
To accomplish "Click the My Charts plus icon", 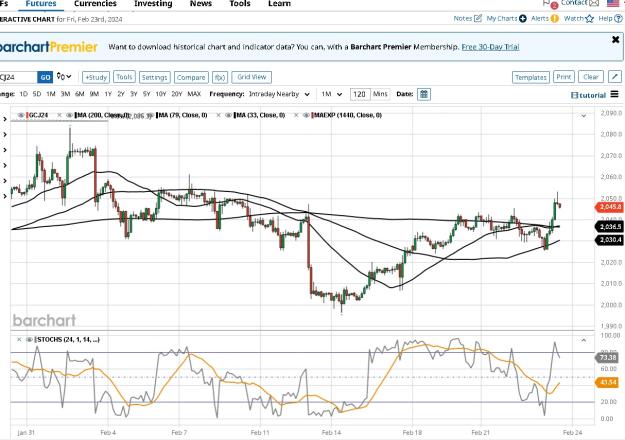I will pos(523,18).
